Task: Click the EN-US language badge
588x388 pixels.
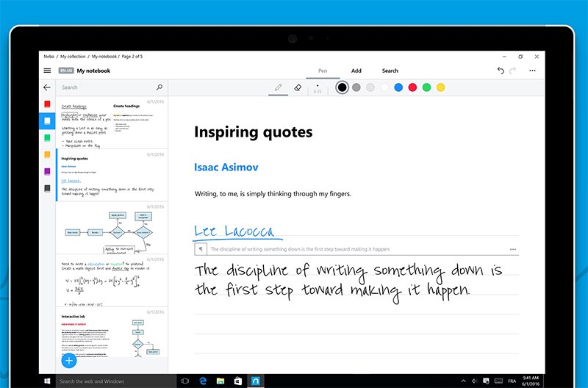Action: point(66,71)
